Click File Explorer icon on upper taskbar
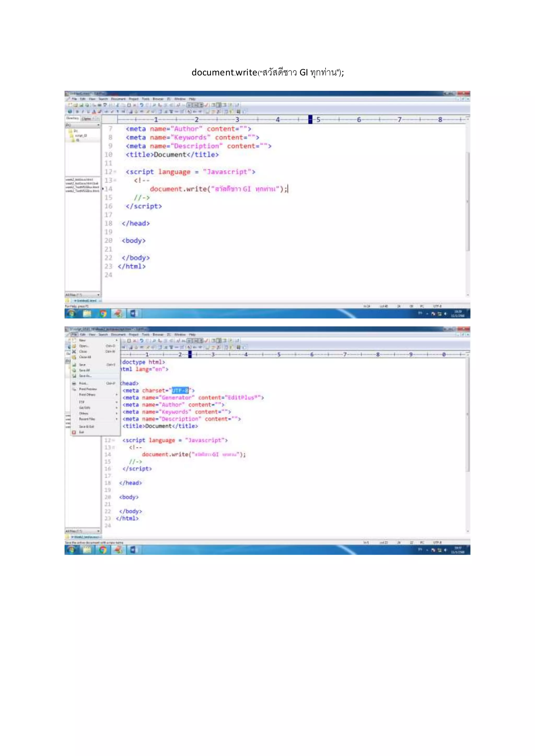This screenshot has height=756, width=535. tap(87, 314)
